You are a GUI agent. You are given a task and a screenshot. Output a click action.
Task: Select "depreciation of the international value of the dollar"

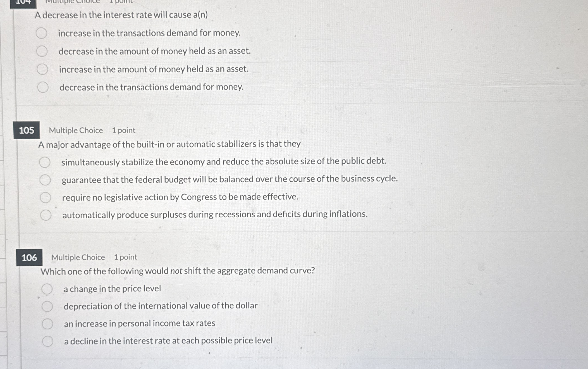click(48, 306)
